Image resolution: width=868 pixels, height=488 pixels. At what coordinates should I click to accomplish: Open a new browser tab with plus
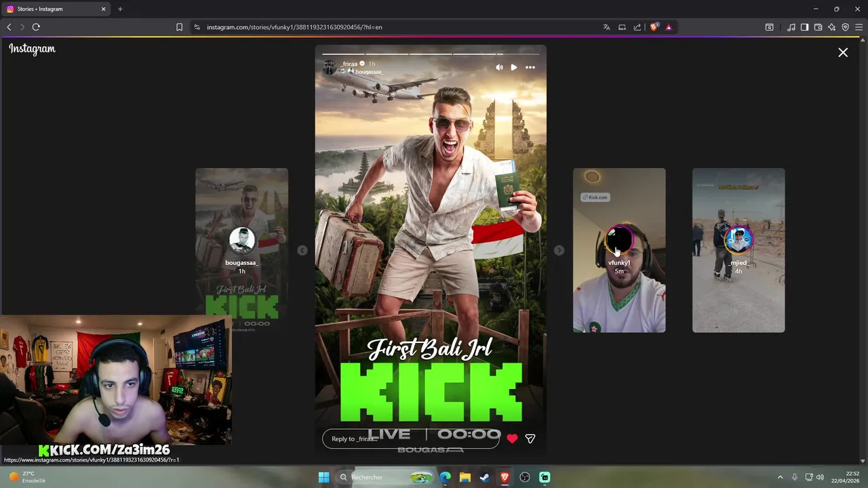click(x=120, y=9)
